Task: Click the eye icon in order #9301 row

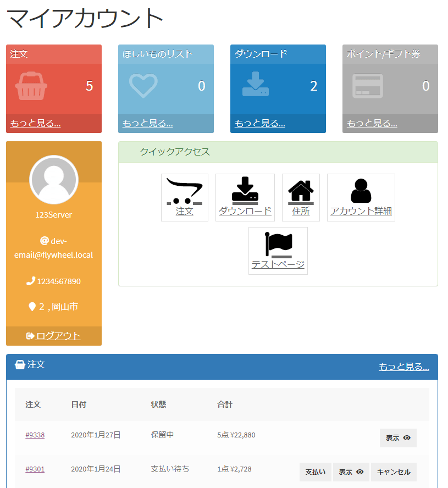Action: pos(359,472)
